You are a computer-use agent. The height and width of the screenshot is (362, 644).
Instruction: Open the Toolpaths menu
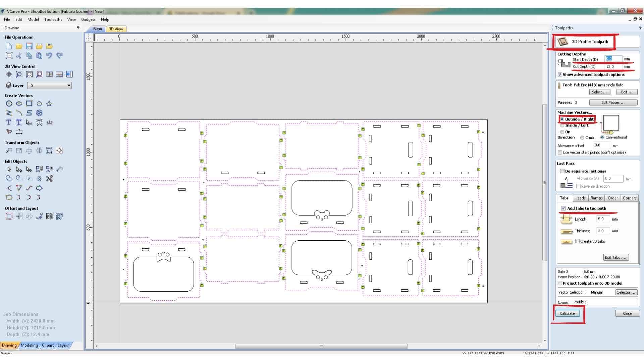point(53,20)
